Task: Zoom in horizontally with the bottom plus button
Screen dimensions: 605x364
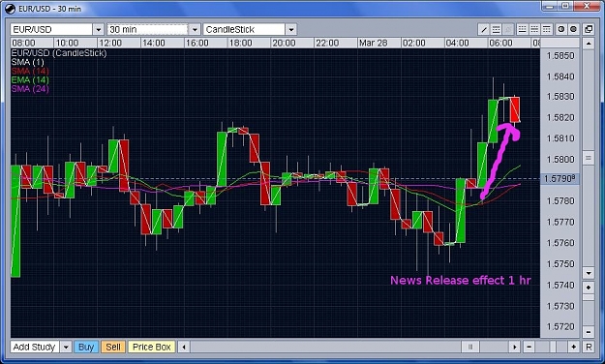Action: tap(574, 347)
